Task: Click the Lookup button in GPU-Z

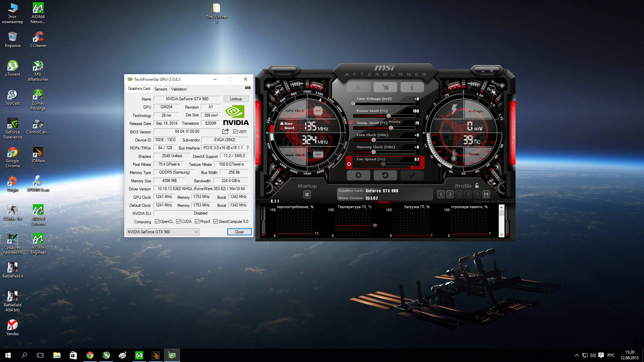Action: tap(236, 99)
